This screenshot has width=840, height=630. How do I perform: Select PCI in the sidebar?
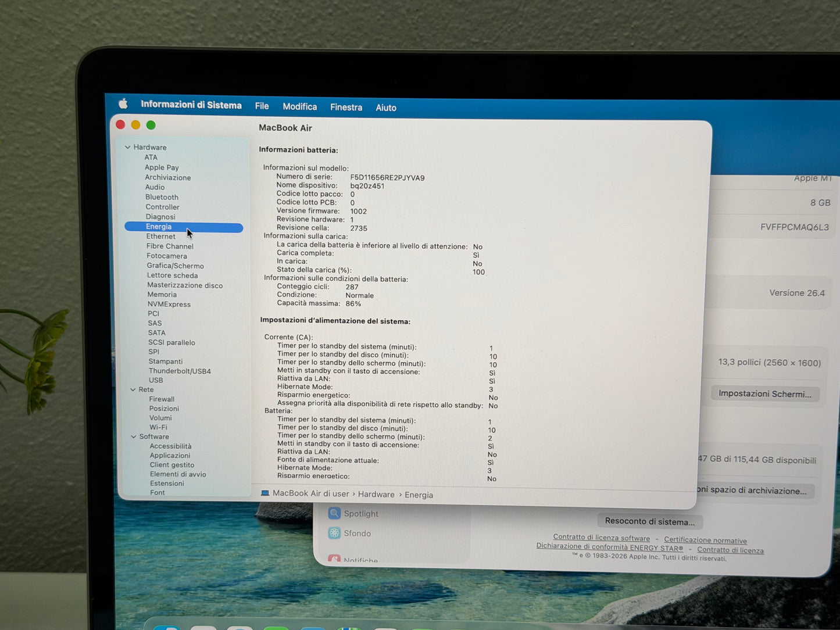point(153,313)
